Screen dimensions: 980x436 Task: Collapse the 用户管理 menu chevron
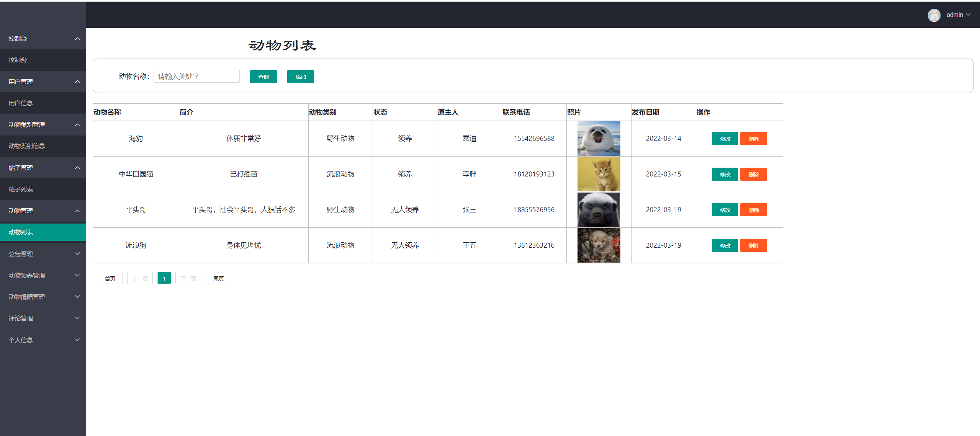pyautogui.click(x=77, y=82)
